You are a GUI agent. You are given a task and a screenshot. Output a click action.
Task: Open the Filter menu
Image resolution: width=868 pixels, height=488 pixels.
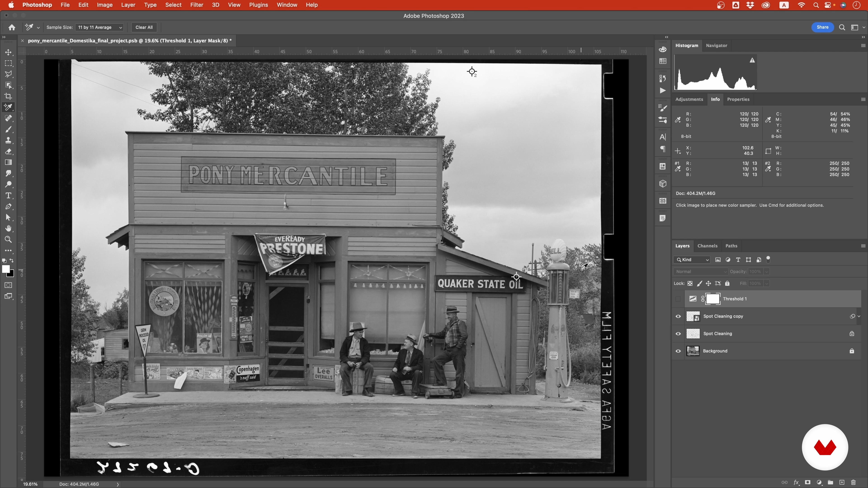click(x=196, y=5)
